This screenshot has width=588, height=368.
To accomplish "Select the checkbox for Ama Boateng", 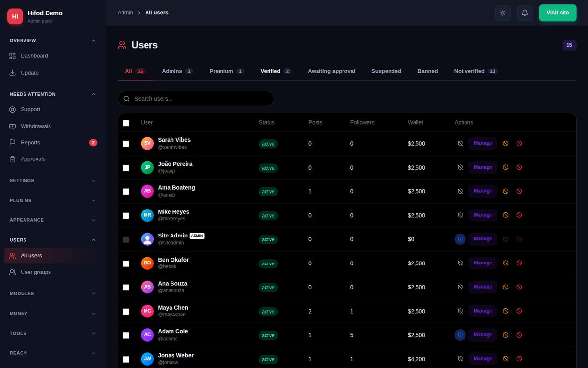I will coord(126,192).
